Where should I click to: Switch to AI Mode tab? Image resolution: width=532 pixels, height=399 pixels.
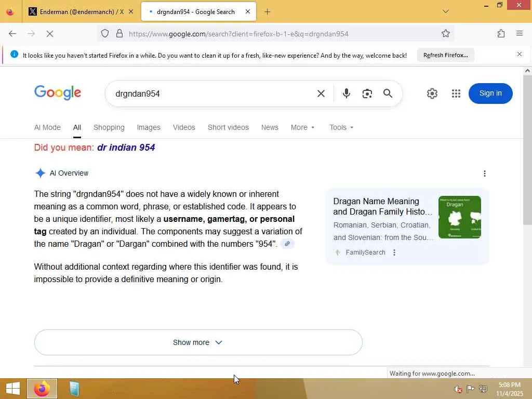pos(47,128)
